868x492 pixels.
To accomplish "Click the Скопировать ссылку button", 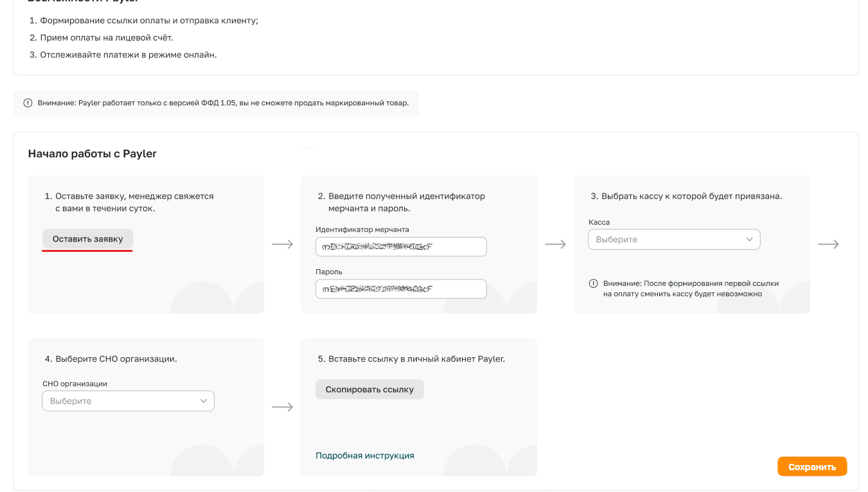I will pyautogui.click(x=369, y=389).
